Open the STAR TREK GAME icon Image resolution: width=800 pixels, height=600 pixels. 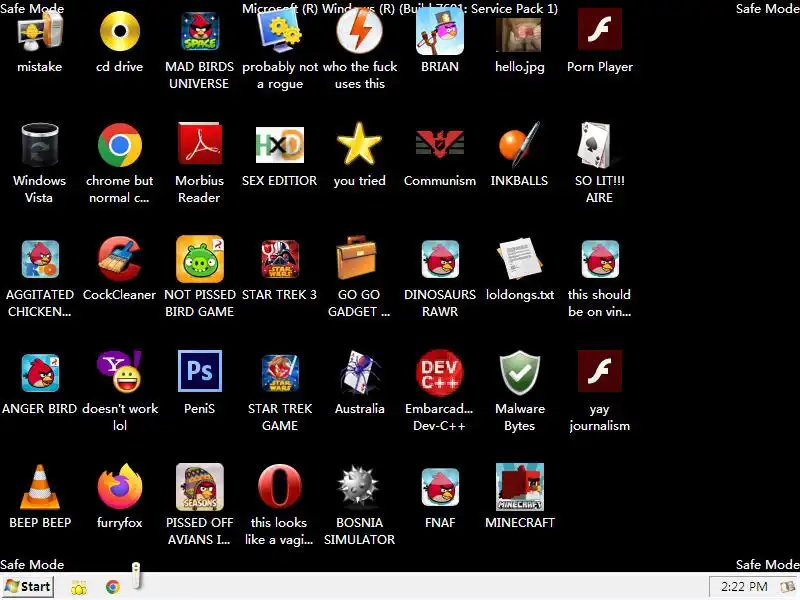tap(280, 373)
